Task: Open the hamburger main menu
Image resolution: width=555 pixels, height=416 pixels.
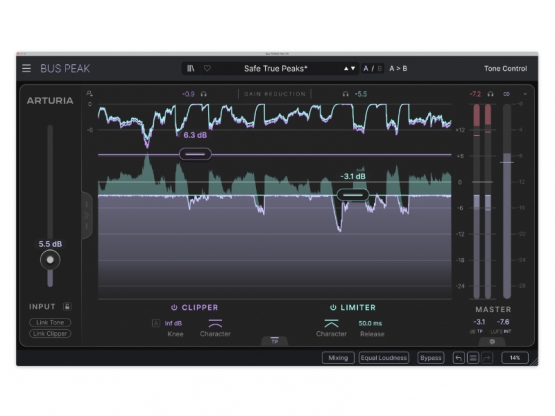Action: click(26, 68)
